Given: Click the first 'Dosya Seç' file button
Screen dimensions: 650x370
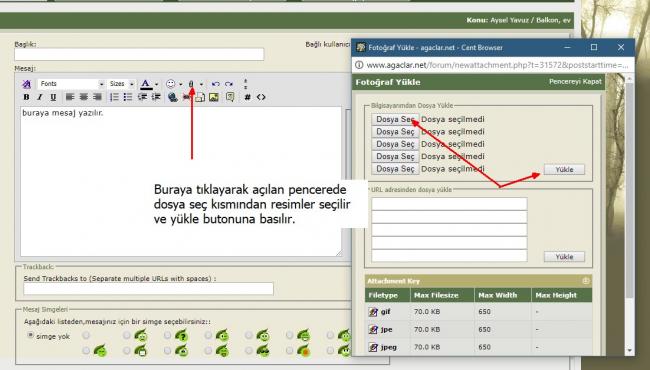Looking at the screenshot, I should [395, 119].
